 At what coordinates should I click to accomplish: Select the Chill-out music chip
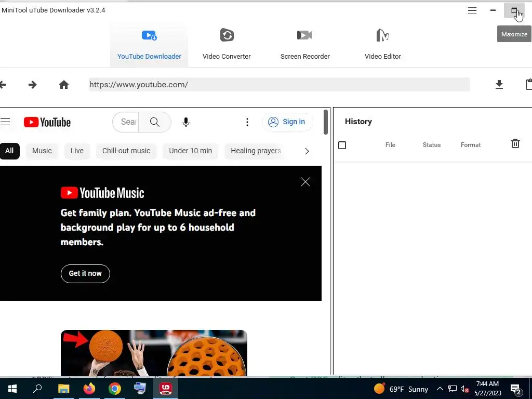click(126, 151)
